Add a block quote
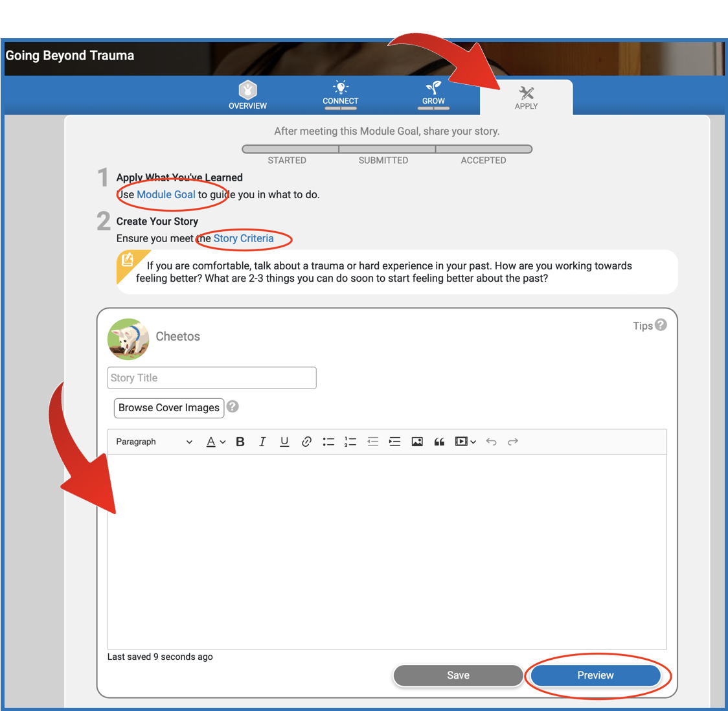Image resolution: width=728 pixels, height=711 pixels. tap(439, 442)
